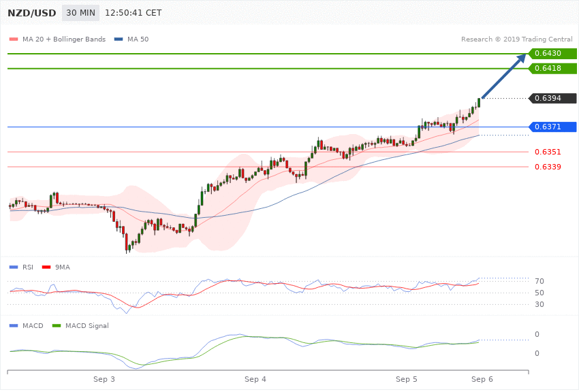Viewport: 579px width, 392px height.
Task: Click the RSI 70 axis value
Action: (x=539, y=281)
